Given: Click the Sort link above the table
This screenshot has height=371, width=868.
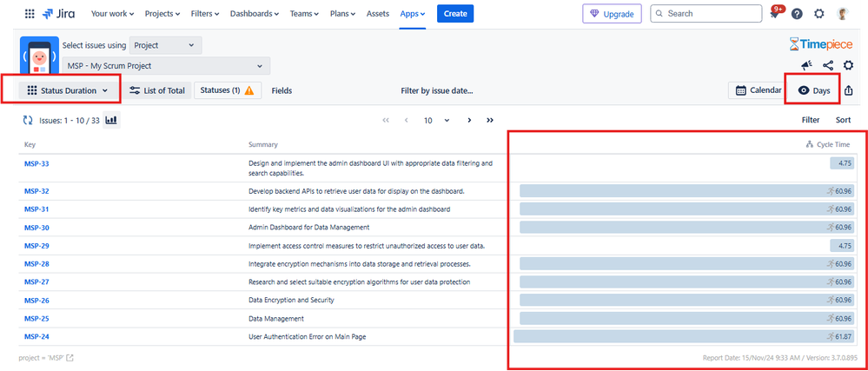Looking at the screenshot, I should tap(843, 120).
